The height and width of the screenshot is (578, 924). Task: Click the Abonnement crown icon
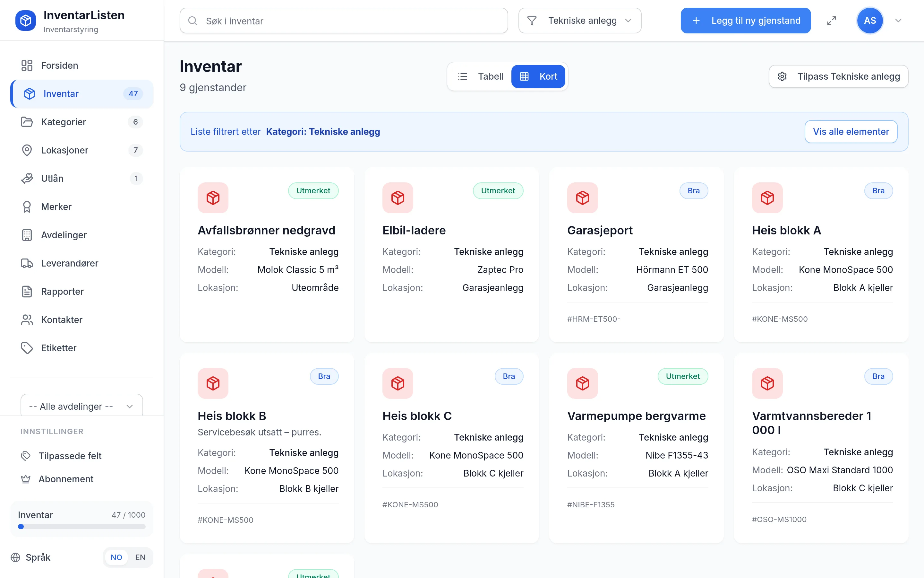click(26, 479)
